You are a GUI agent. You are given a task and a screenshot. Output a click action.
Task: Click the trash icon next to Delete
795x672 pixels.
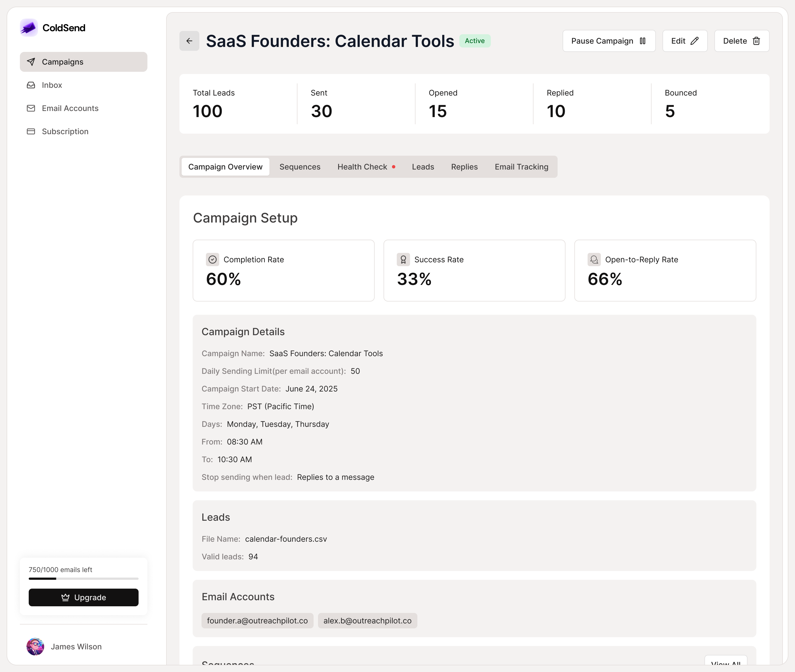(x=757, y=41)
